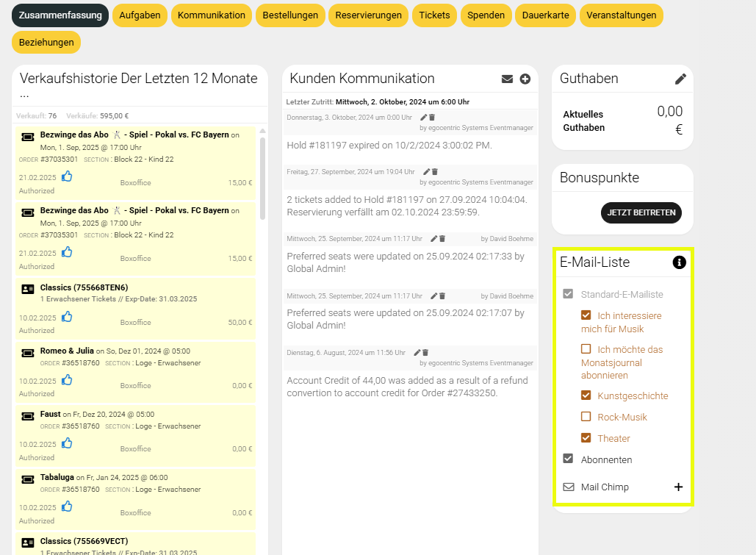Edit Guthaben with the pencil icon
Image resolution: width=756 pixels, height=555 pixels.
[x=680, y=79]
